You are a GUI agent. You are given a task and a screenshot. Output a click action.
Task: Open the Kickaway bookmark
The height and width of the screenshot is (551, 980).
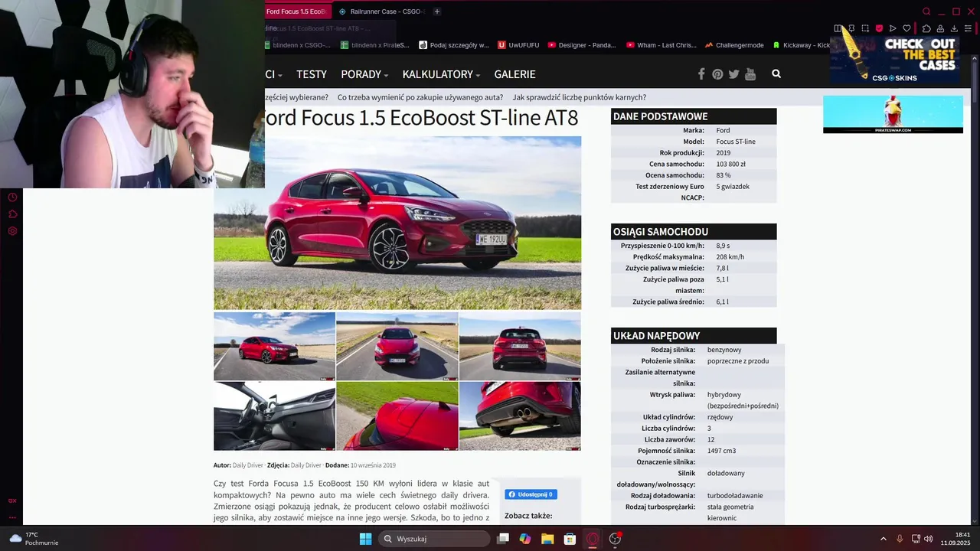pos(801,45)
